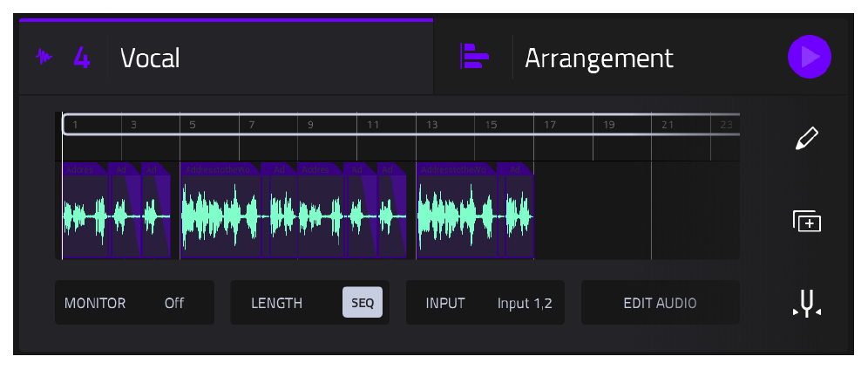The image size is (868, 370).
Task: Select the pencil draw tool
Action: pyautogui.click(x=806, y=138)
